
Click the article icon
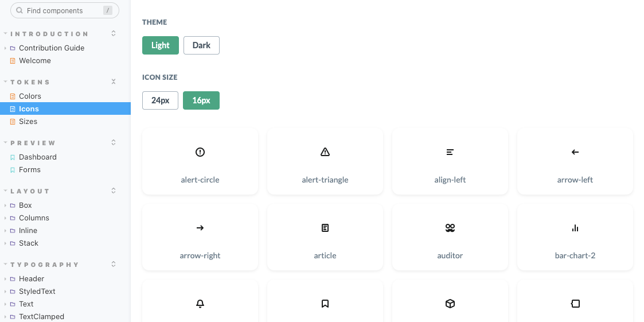coord(325,228)
